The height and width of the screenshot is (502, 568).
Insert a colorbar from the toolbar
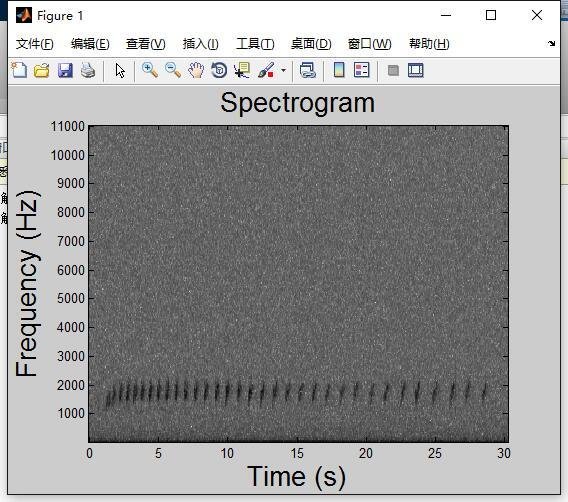tap(339, 70)
